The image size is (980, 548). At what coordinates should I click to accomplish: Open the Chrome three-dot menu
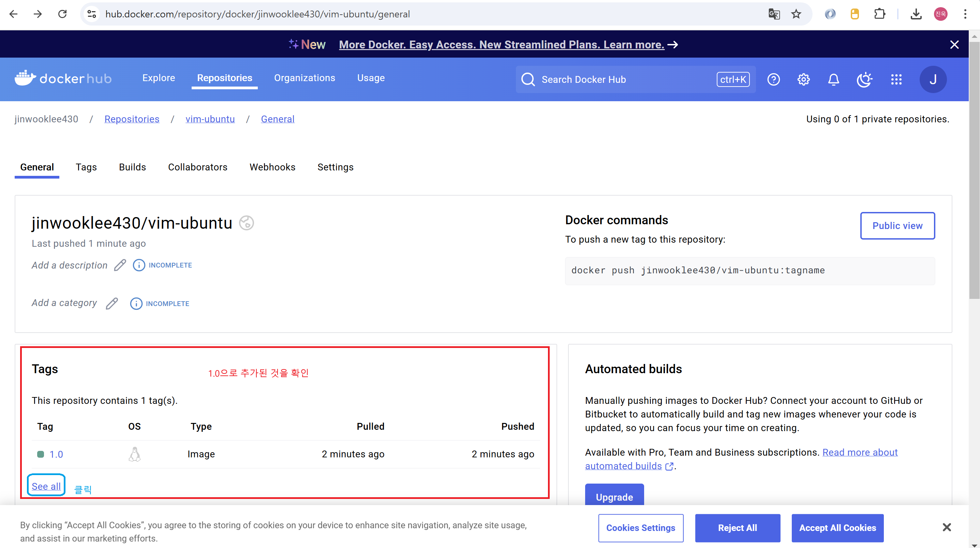click(965, 14)
